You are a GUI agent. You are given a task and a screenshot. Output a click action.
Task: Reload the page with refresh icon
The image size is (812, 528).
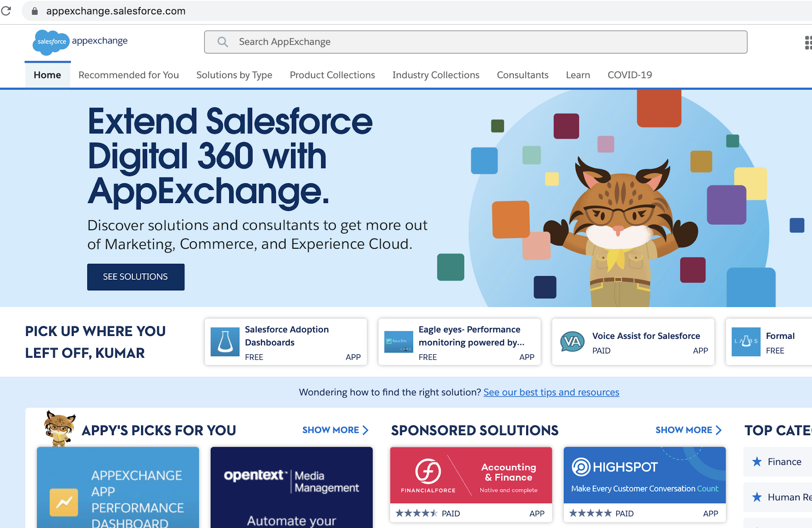point(6,11)
